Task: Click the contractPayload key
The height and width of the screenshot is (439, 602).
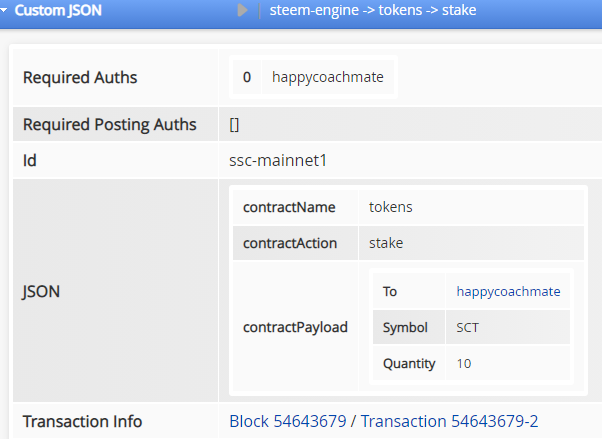Action: tap(295, 327)
